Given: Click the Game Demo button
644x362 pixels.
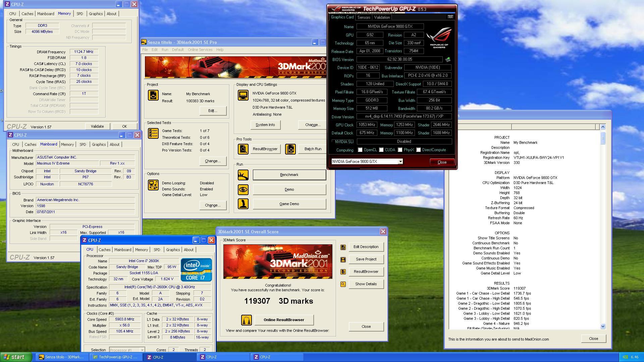Looking at the screenshot, I should [x=289, y=204].
